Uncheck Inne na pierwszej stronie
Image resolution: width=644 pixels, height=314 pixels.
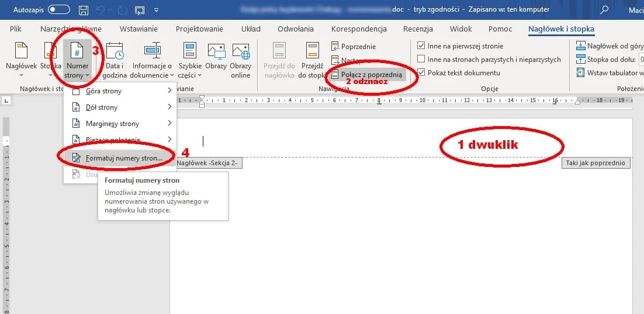point(421,46)
